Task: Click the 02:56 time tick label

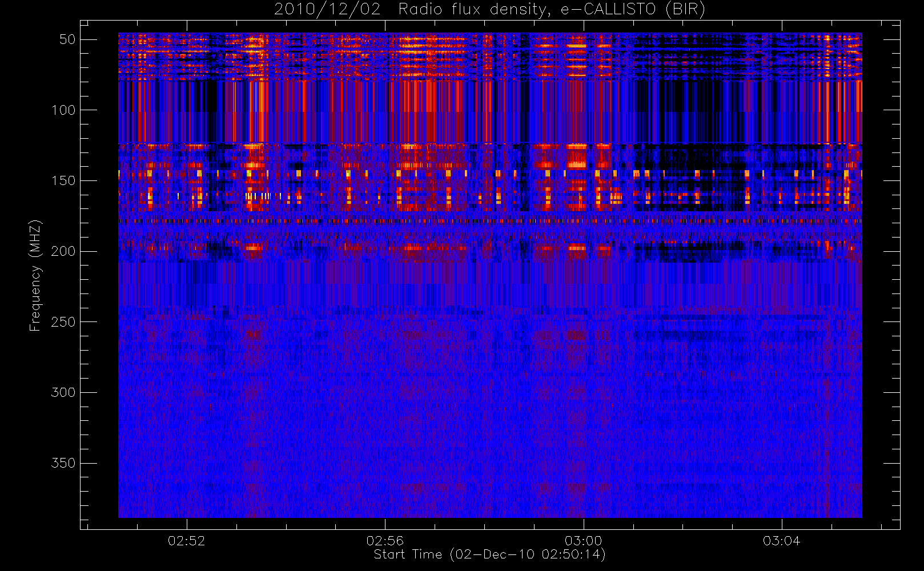Action: (385, 541)
